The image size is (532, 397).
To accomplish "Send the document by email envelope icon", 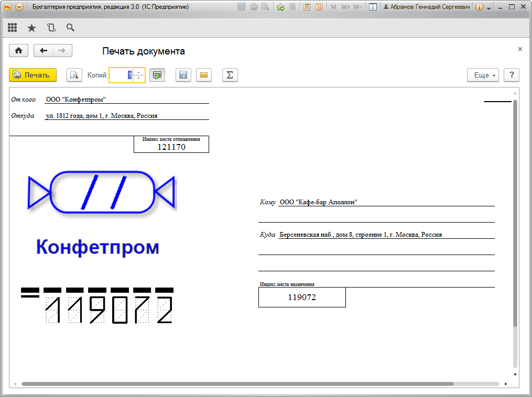I will 204,75.
